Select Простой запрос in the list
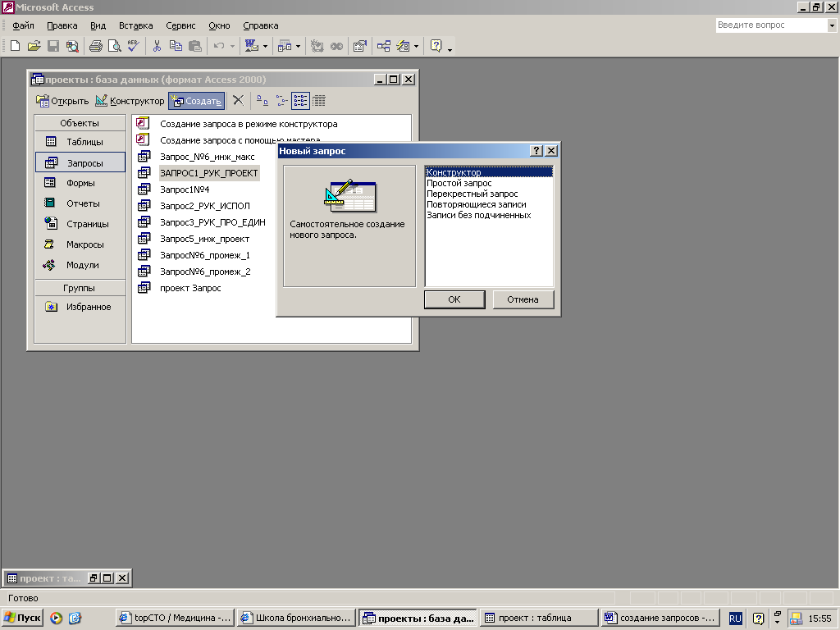The width and height of the screenshot is (840, 630). click(459, 183)
